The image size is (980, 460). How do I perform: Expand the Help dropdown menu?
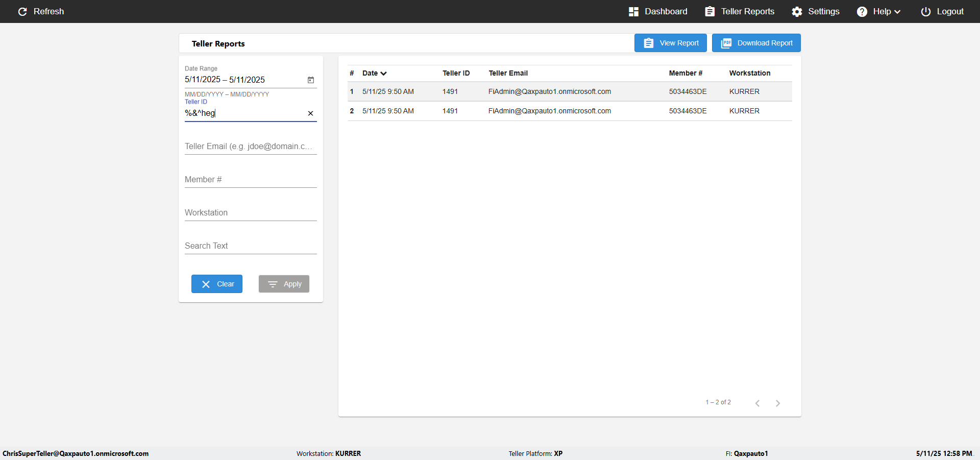click(x=878, y=11)
